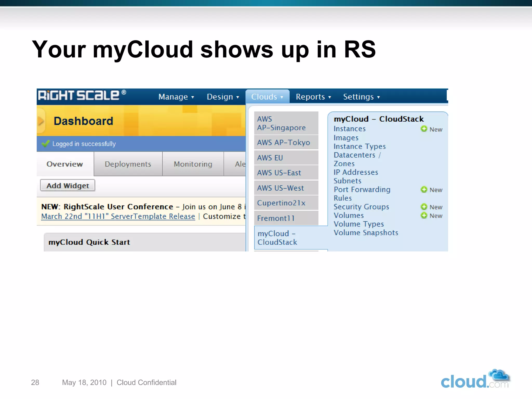Open IP Addresses link
Image resolution: width=532 pixels, height=399 pixels.
[356, 172]
